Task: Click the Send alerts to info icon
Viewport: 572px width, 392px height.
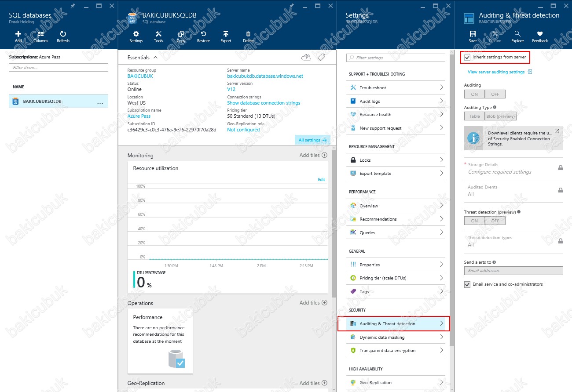Action: (495, 262)
